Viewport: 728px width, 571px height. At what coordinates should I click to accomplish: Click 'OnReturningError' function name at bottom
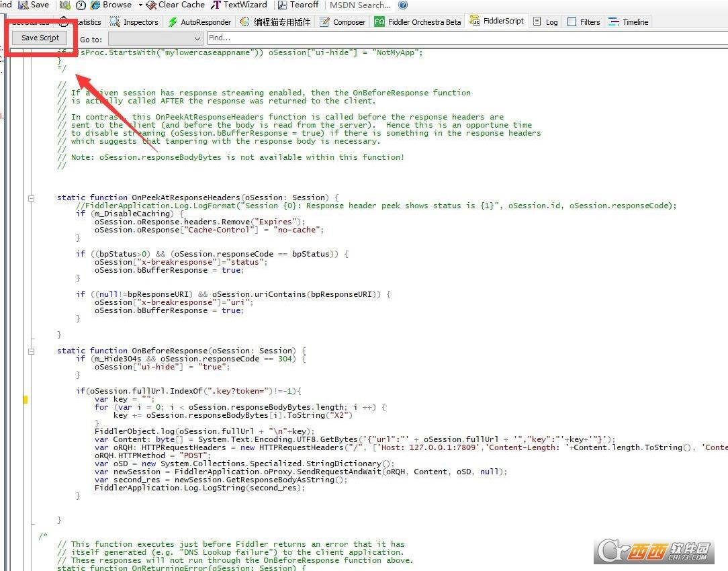[x=169, y=567]
